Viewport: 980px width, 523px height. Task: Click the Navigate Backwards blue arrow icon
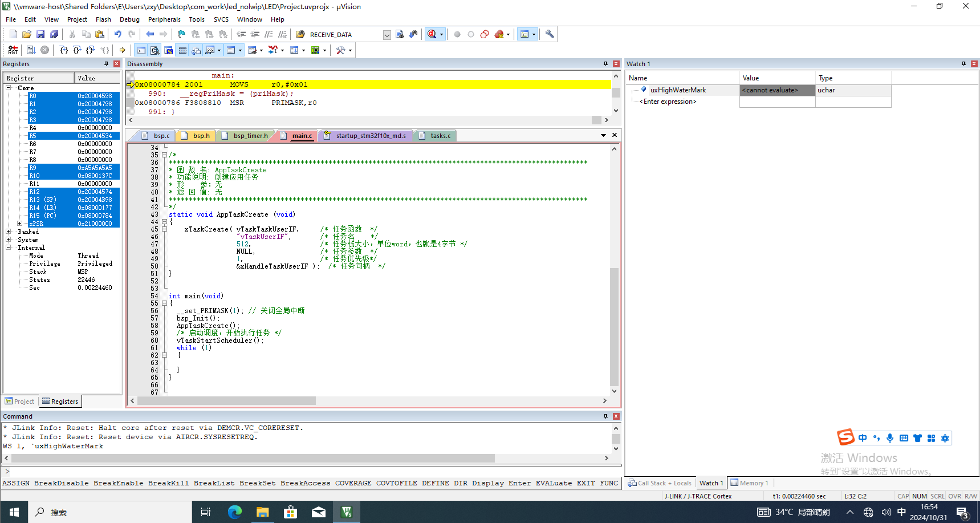[x=150, y=34]
